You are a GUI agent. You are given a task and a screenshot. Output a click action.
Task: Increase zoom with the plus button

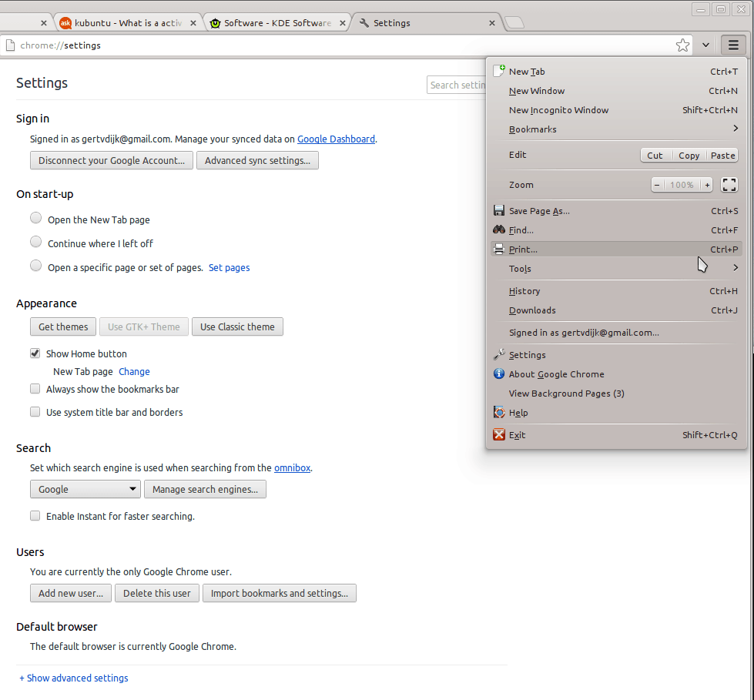tap(707, 185)
